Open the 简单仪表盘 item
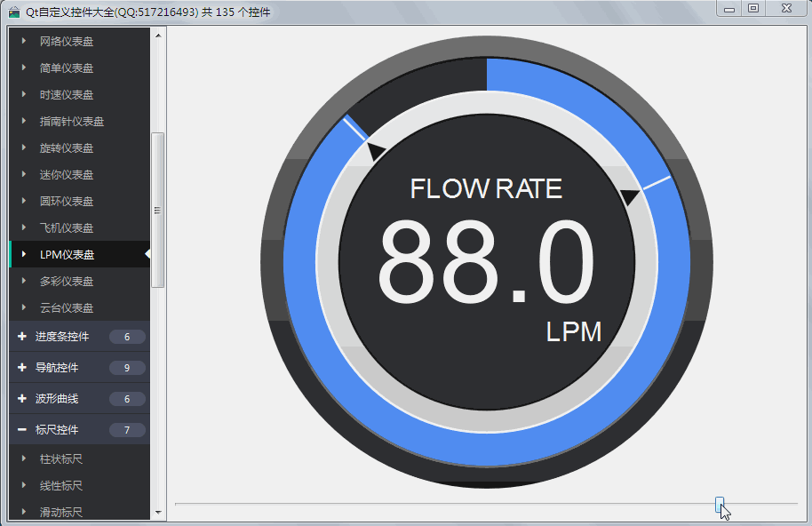This screenshot has height=526, width=812. (x=67, y=68)
